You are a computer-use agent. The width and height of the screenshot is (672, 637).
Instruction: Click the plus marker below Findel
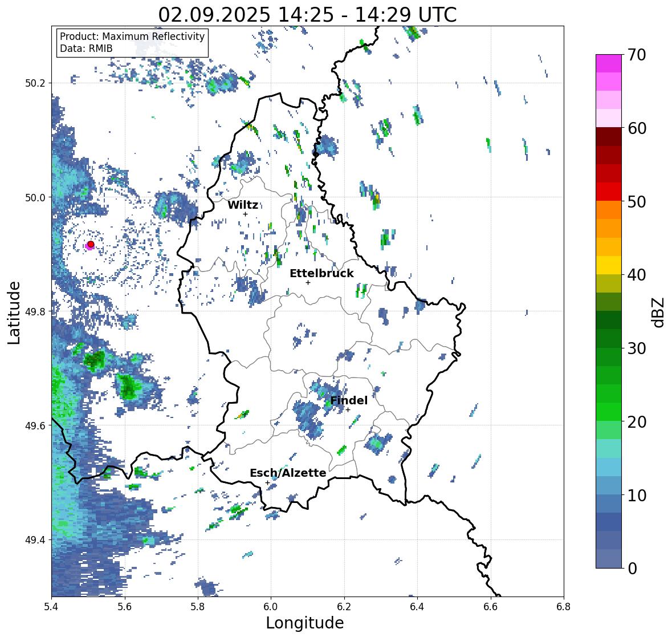pyautogui.click(x=348, y=410)
